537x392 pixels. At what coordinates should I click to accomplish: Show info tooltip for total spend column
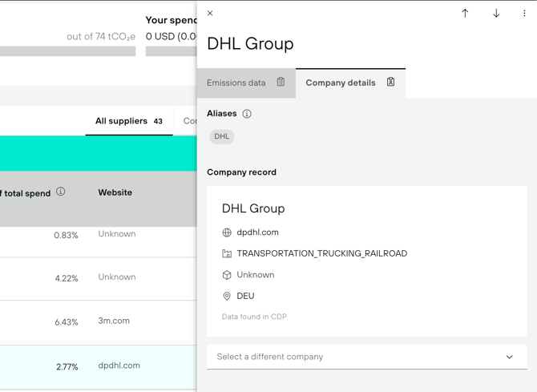[x=61, y=192]
